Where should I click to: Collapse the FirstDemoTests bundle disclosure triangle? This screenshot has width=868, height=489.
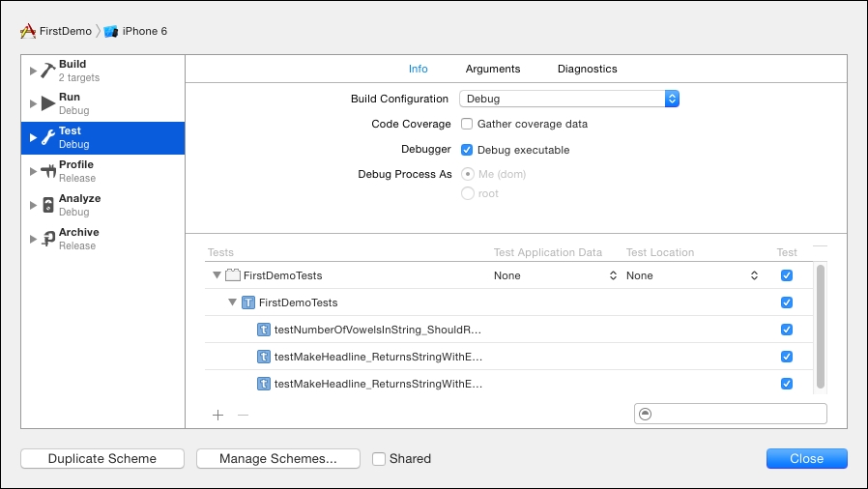coord(217,275)
